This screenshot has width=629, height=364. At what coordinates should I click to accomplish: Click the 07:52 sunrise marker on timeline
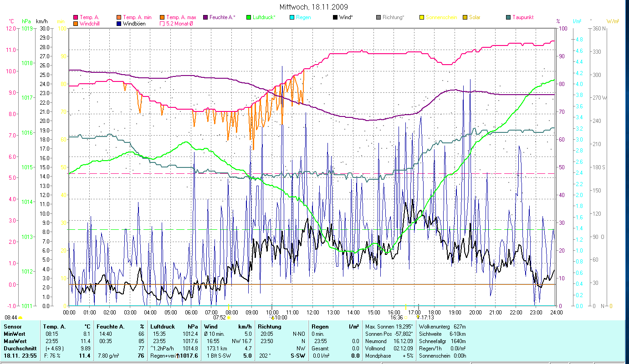pyautogui.click(x=219, y=318)
